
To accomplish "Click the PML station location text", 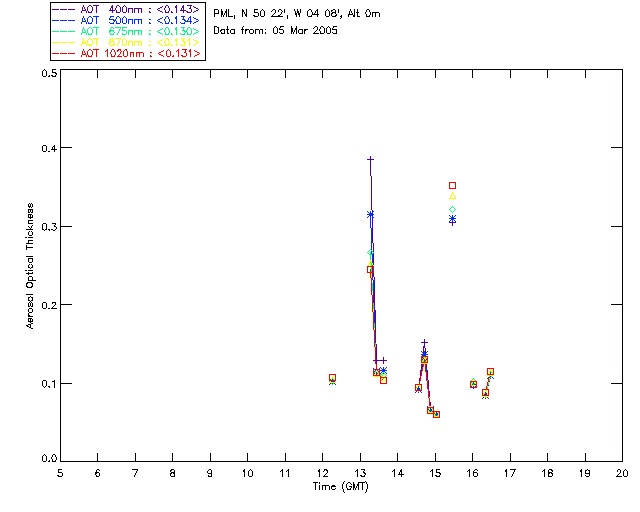I will coord(297,14).
